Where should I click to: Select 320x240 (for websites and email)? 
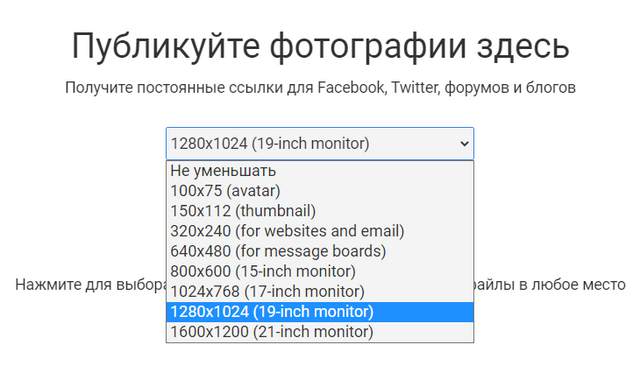pyautogui.click(x=320, y=231)
